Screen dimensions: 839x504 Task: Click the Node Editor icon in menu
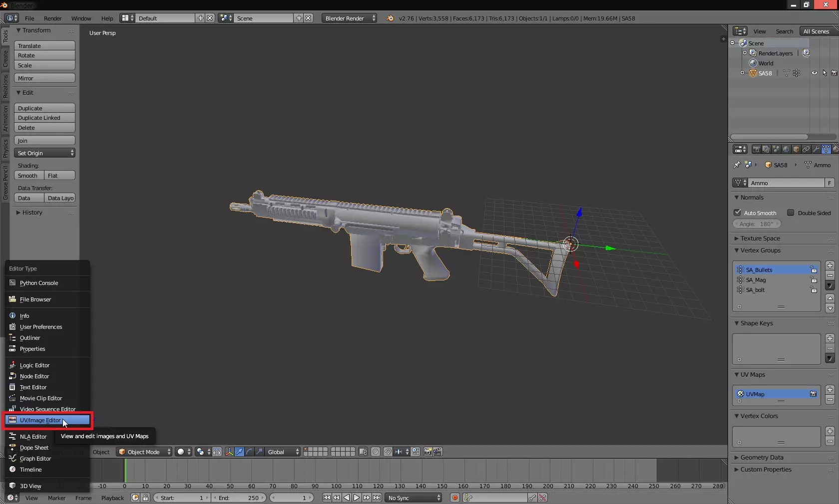pyautogui.click(x=12, y=376)
